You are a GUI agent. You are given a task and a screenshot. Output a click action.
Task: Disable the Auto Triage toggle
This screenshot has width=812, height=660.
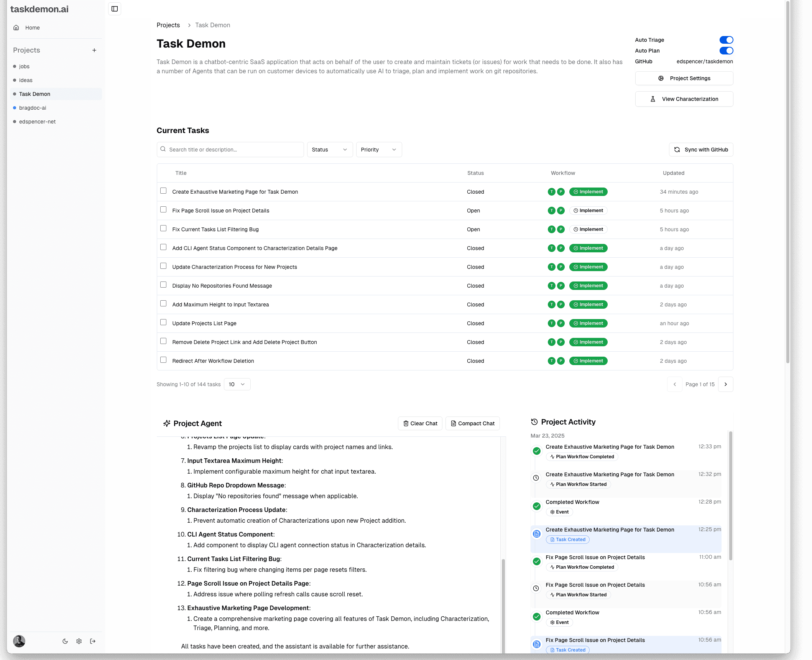click(727, 40)
